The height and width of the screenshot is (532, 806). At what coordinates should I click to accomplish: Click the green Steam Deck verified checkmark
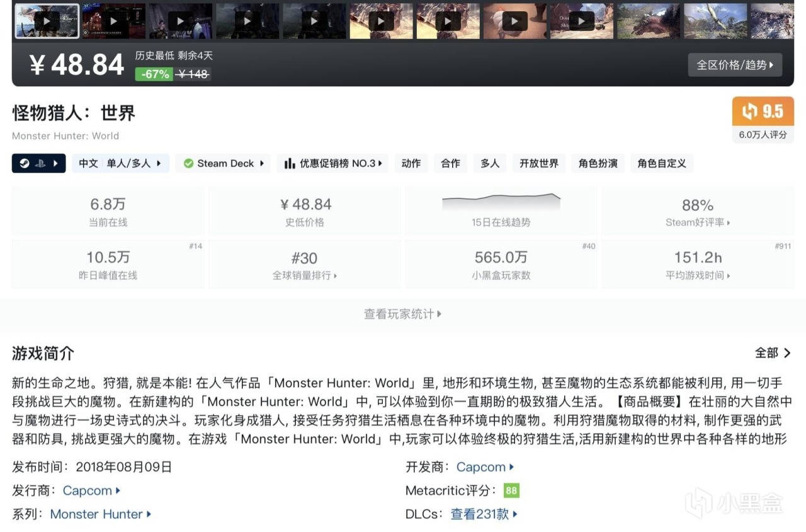tap(188, 164)
